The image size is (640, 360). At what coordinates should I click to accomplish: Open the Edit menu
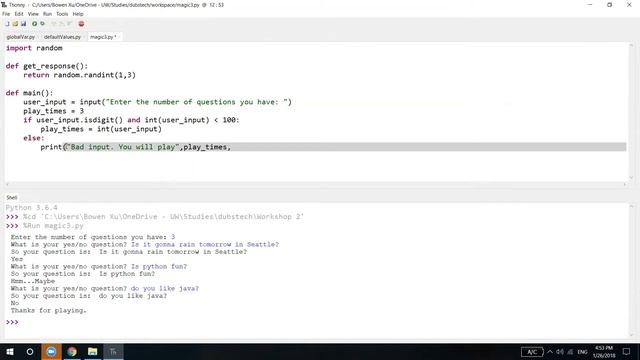click(19, 14)
